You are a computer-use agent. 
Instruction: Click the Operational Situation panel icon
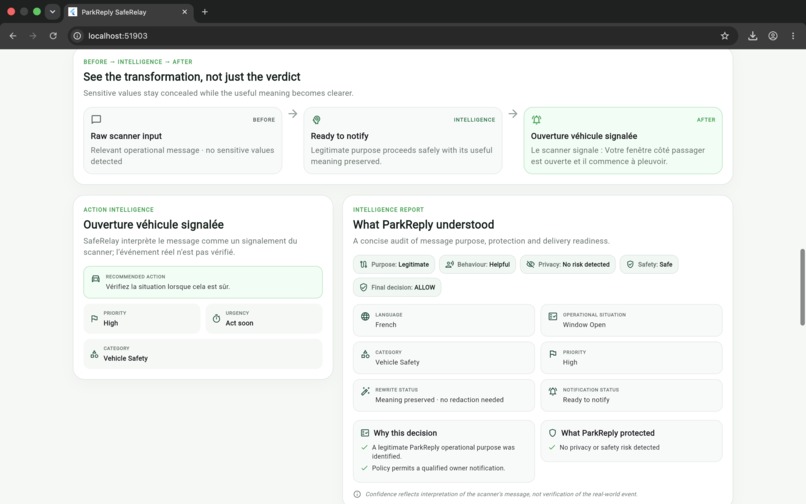553,316
